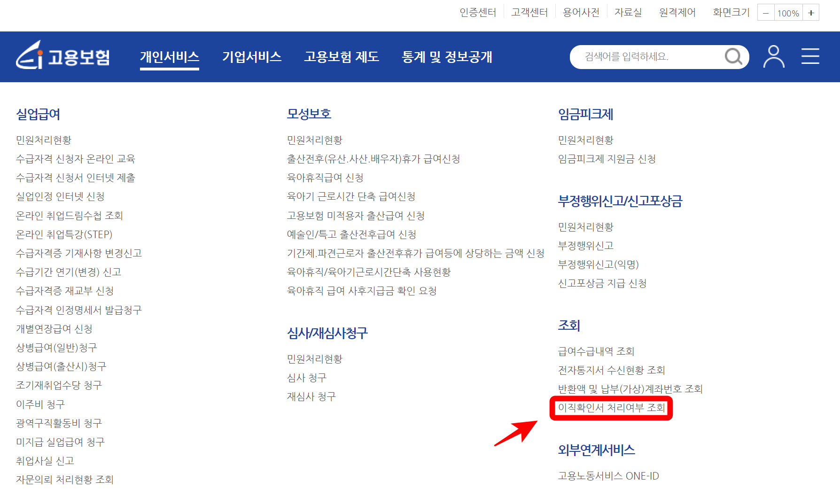This screenshot has height=504, width=840.
Task: Open 자문의뢰 처리현황 조회
Action: pos(65,480)
